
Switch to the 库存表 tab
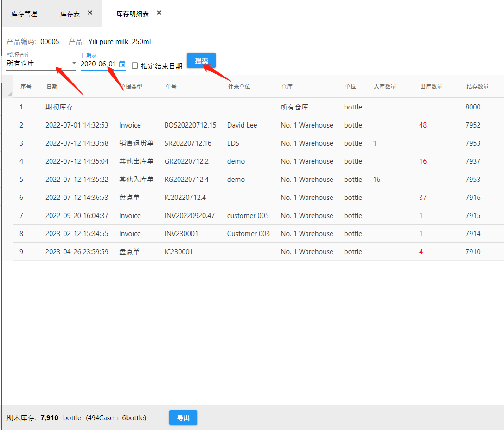[70, 14]
